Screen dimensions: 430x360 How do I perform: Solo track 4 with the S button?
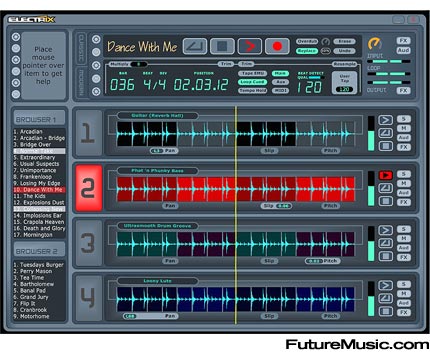[404, 284]
